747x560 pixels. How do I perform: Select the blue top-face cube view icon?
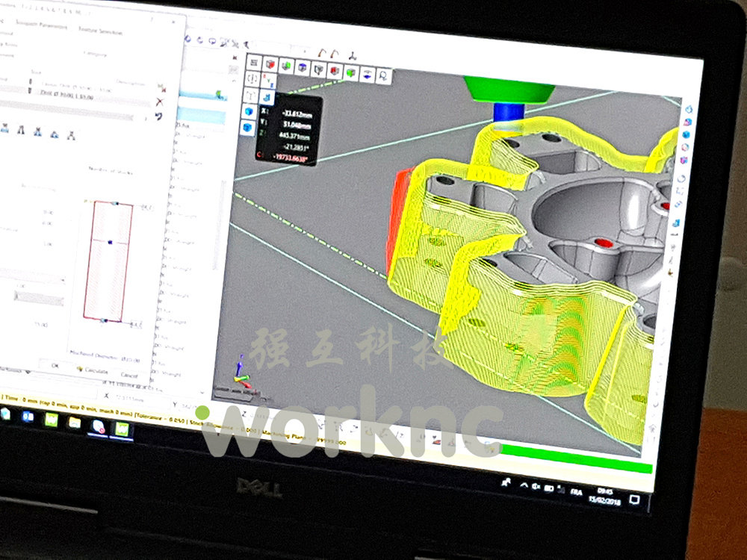pyautogui.click(x=303, y=68)
